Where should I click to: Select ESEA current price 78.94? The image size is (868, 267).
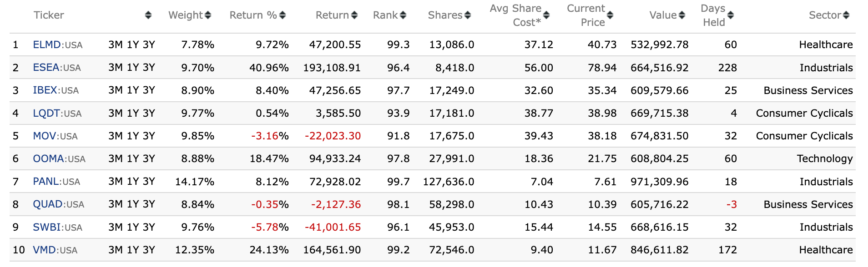(x=602, y=68)
